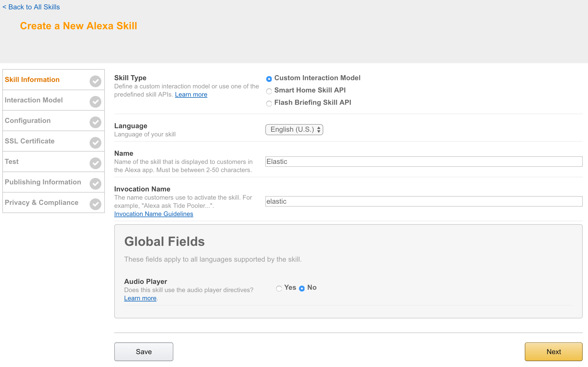588x367 pixels.
Task: Set Audio Player to No
Action: click(x=302, y=288)
